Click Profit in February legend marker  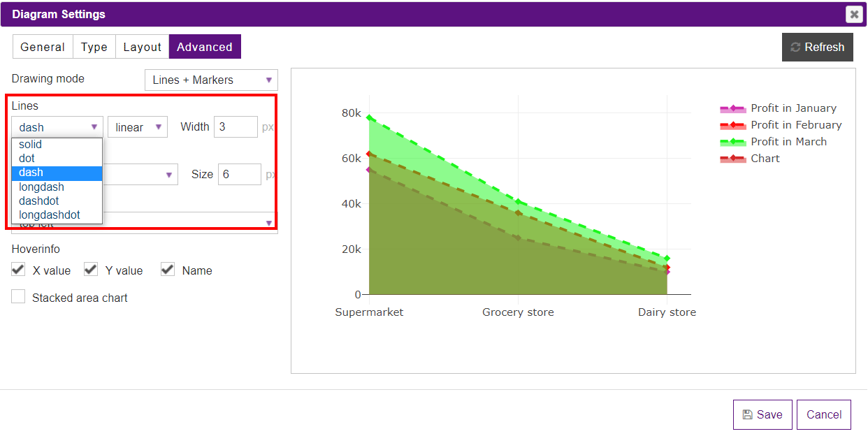click(732, 126)
